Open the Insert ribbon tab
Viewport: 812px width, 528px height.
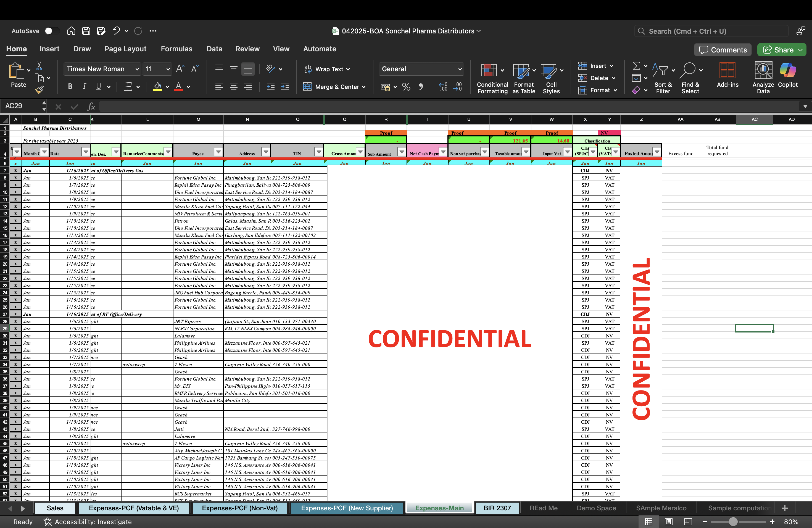[x=49, y=49]
